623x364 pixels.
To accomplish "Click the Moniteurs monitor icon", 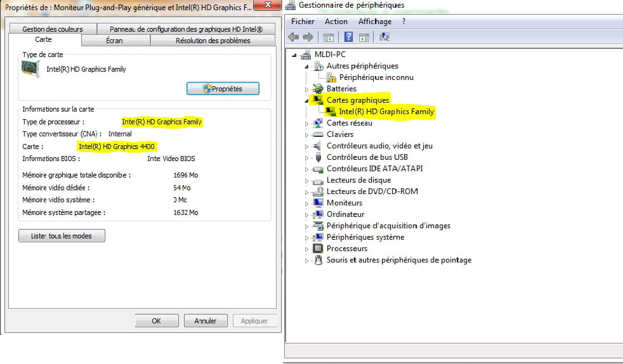I will 318,203.
